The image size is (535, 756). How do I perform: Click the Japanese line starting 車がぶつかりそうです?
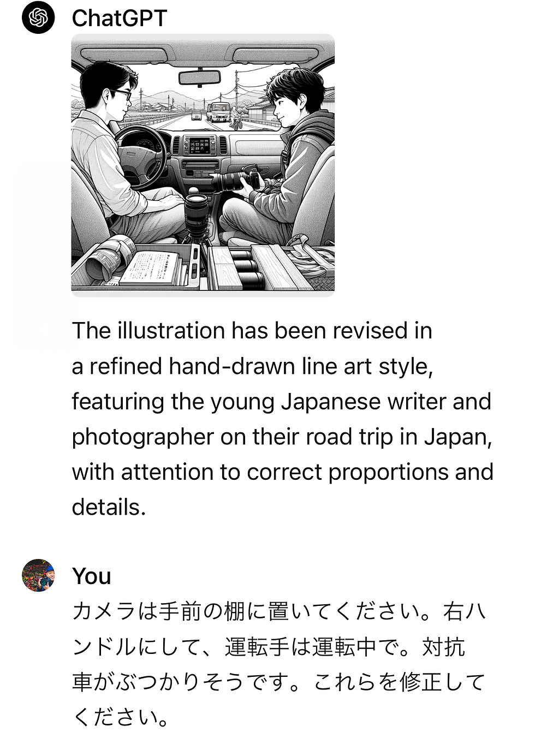tap(278, 682)
